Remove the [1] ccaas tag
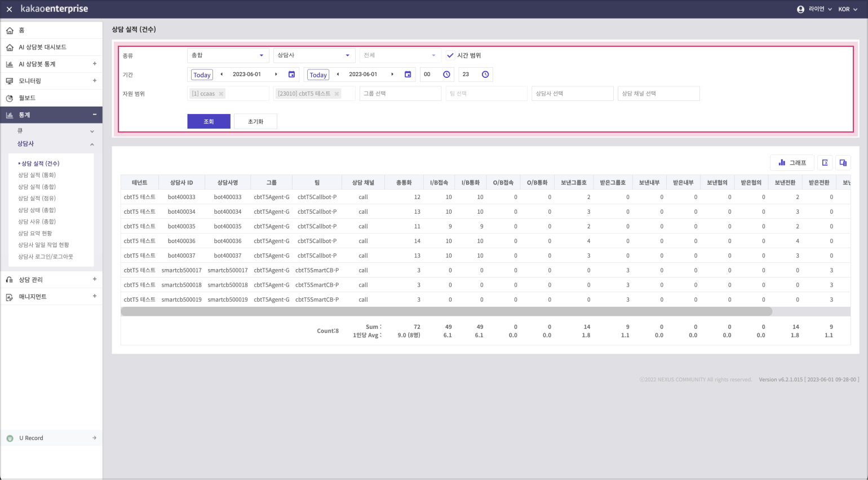 tap(221, 94)
